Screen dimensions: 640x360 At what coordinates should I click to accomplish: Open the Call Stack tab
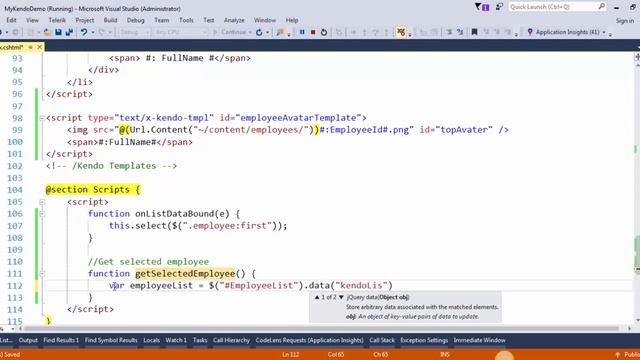pos(382,340)
